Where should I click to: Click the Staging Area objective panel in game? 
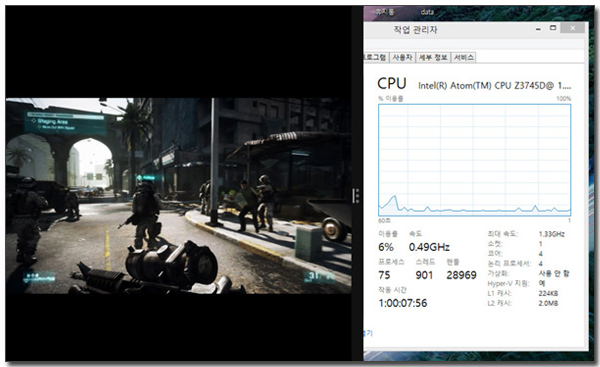[x=66, y=122]
